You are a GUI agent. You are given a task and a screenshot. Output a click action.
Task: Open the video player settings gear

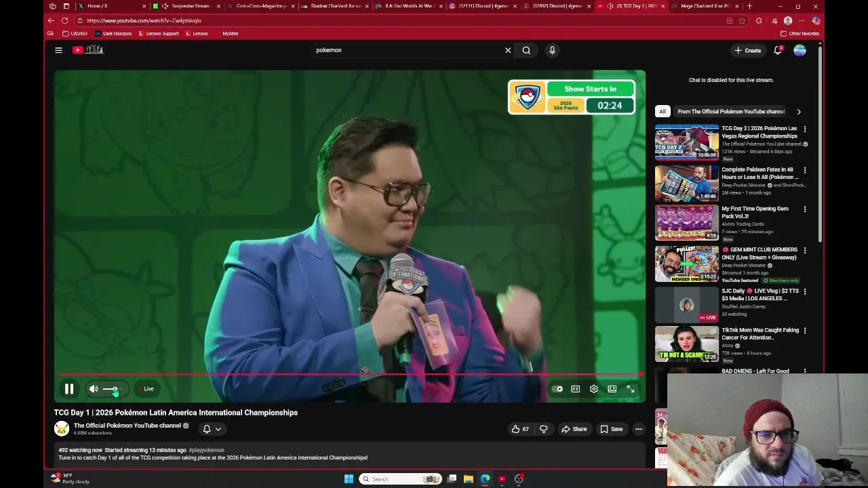[x=594, y=389]
